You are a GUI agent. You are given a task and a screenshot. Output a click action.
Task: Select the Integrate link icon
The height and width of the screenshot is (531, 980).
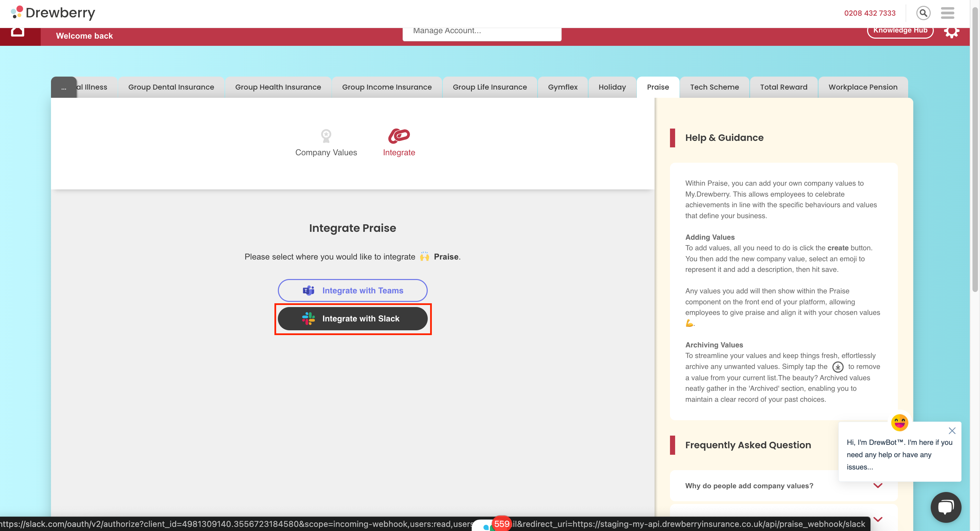(x=399, y=136)
